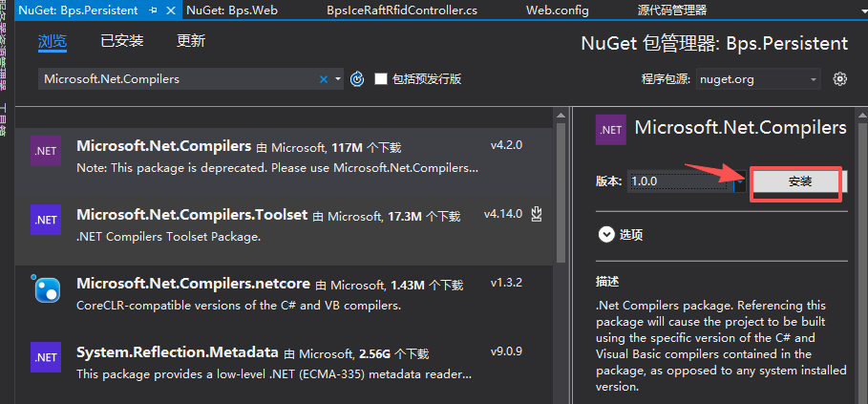Open the 程序包源 nuget.org dropdown
868x404 pixels.
tap(758, 79)
